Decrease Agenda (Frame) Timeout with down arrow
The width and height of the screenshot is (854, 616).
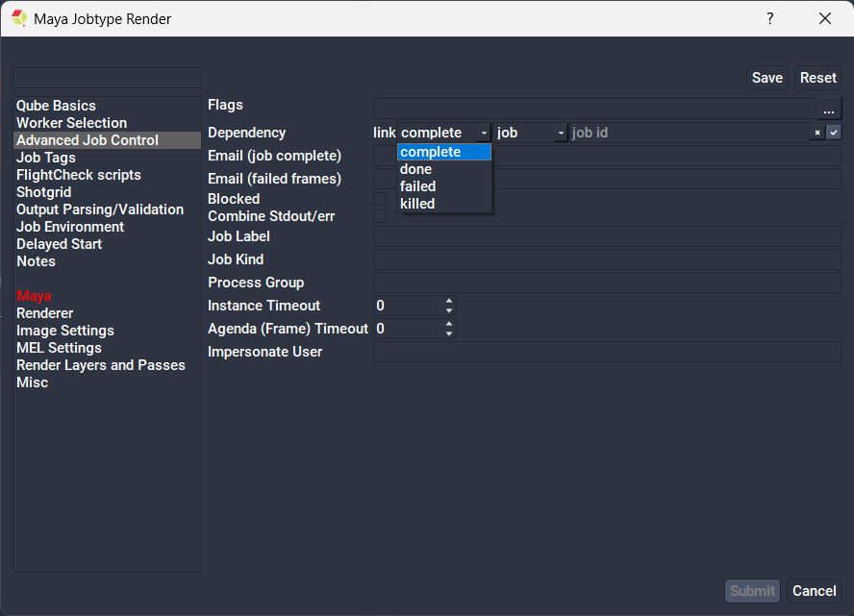[449, 333]
